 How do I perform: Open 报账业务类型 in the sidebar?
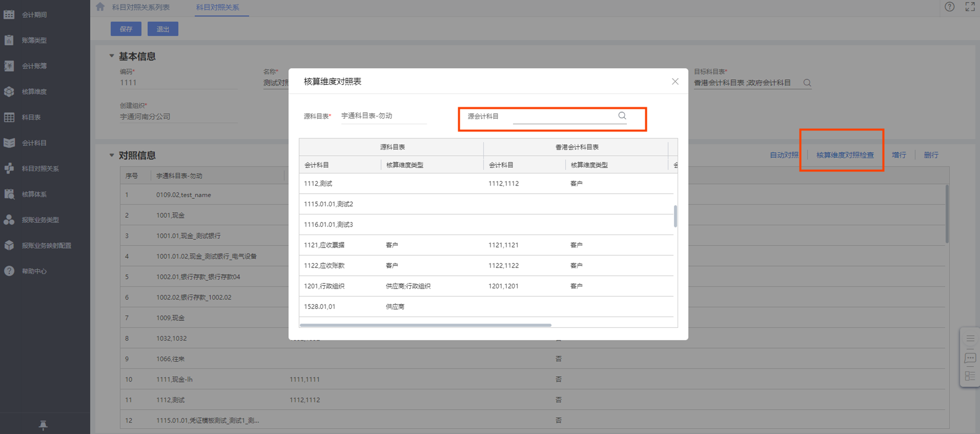[x=40, y=220]
